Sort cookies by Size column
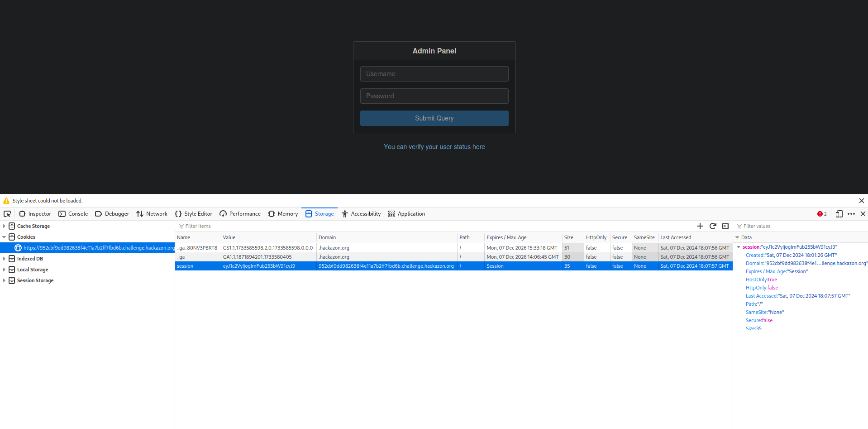The image size is (868, 429). (x=573, y=237)
